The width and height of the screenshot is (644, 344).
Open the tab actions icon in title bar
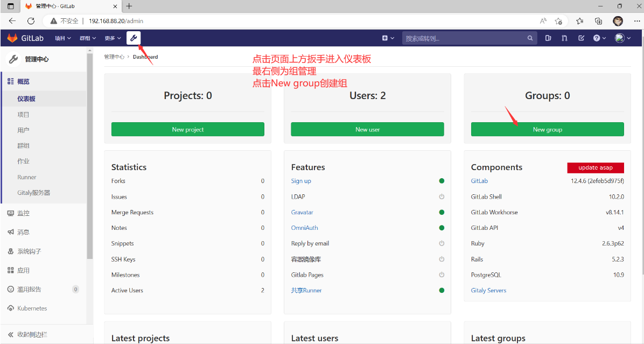click(x=11, y=6)
